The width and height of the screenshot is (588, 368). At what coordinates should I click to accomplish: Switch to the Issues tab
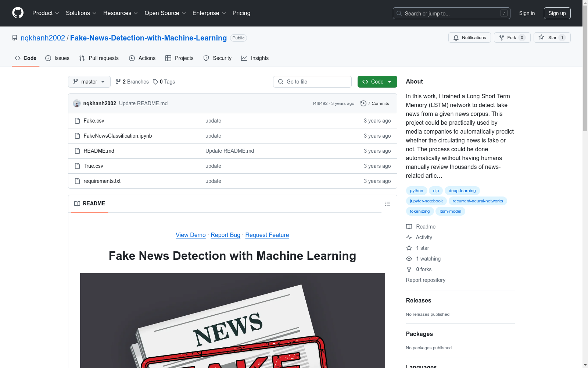[57, 58]
